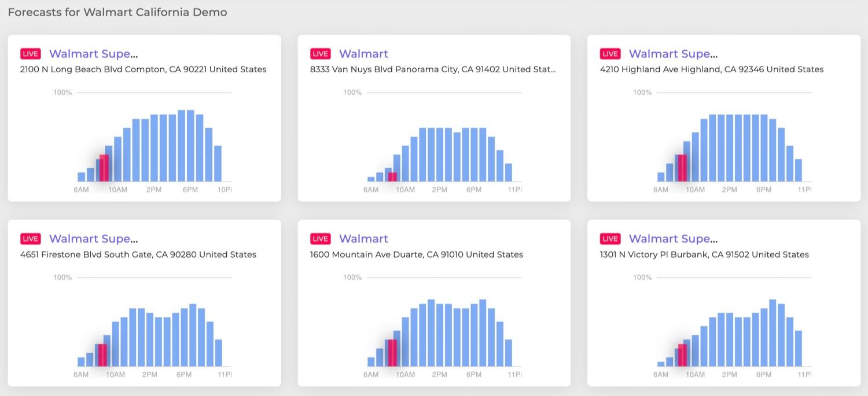Select the red live bar in Highland chart
This screenshot has height=396, width=868.
(x=682, y=168)
